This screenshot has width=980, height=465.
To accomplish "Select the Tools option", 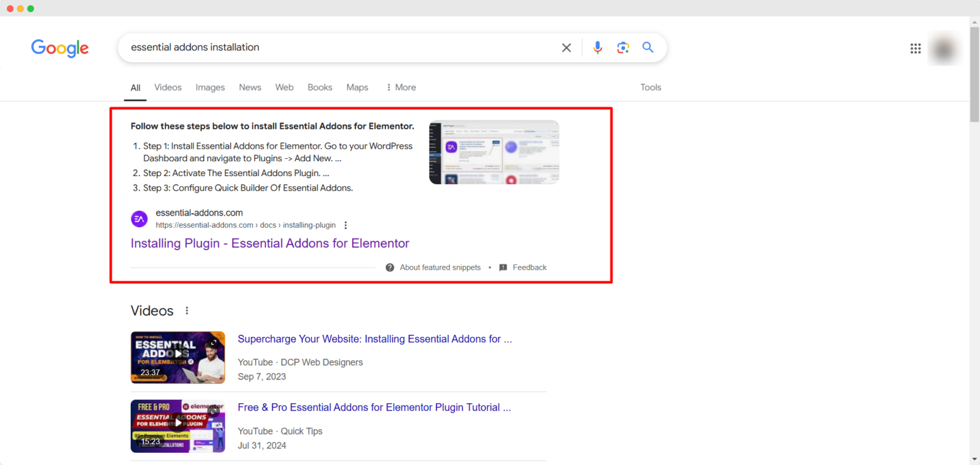I will [651, 87].
